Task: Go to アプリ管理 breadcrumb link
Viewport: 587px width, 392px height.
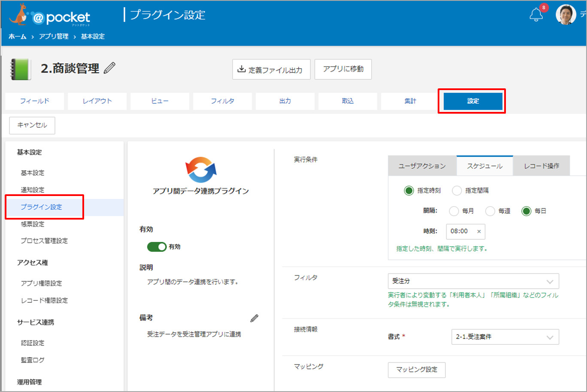Action: pyautogui.click(x=54, y=36)
